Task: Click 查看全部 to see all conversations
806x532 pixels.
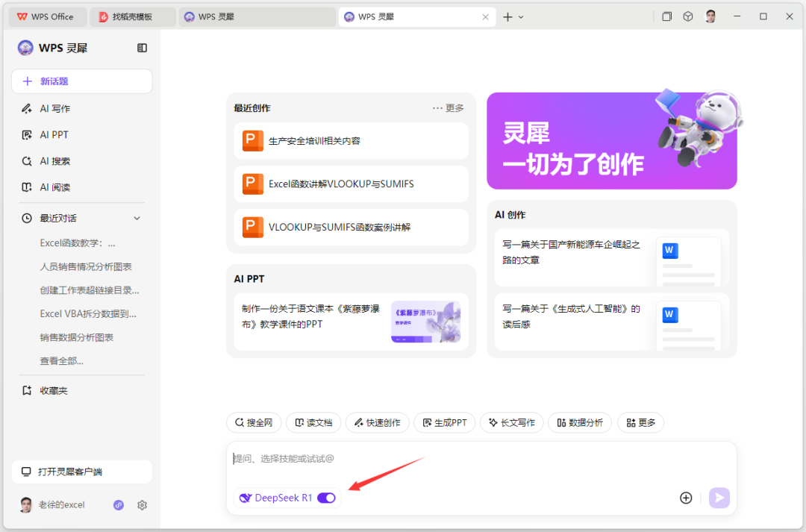Action: [62, 361]
